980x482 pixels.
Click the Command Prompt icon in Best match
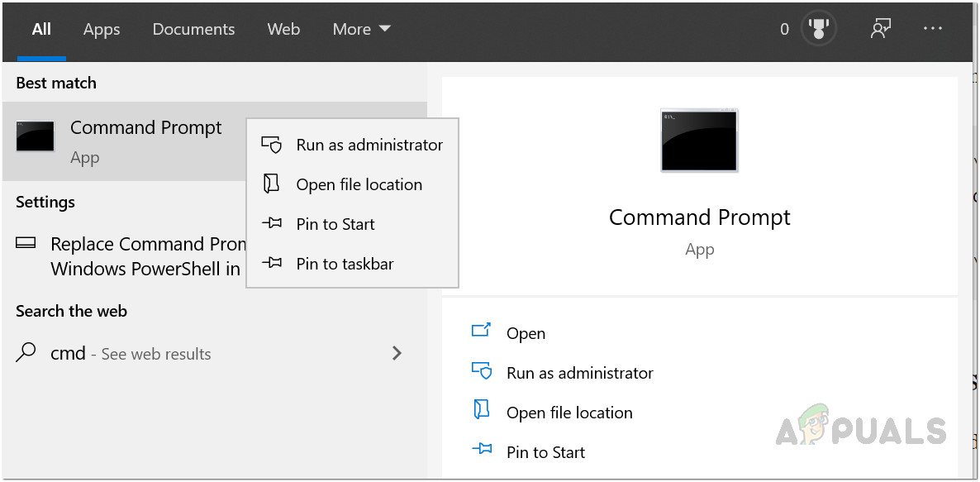[x=36, y=136]
